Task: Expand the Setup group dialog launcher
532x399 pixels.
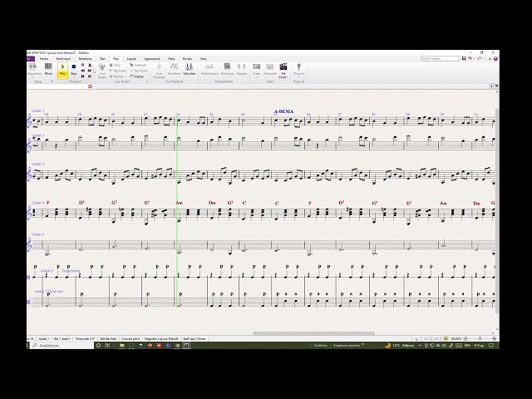Action: [x=52, y=81]
